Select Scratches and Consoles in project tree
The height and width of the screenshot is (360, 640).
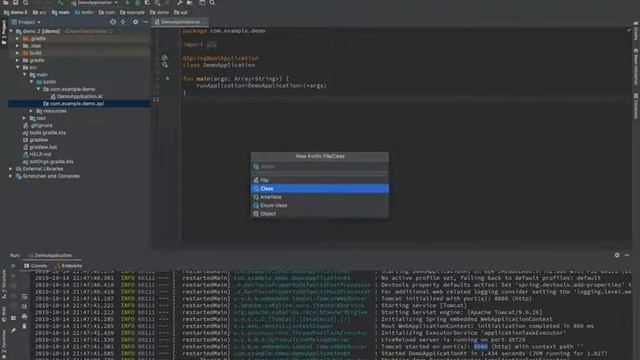click(x=51, y=176)
